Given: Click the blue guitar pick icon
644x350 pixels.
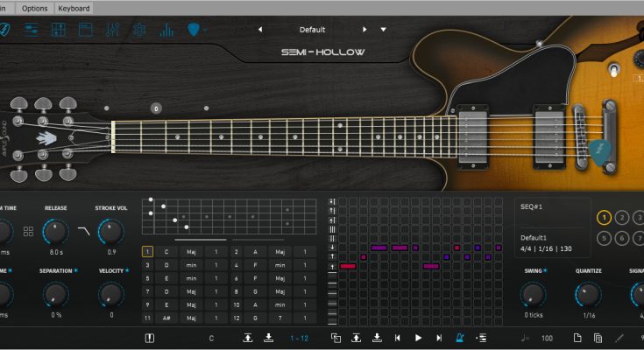Looking at the screenshot, I should pyautogui.click(x=194, y=31).
